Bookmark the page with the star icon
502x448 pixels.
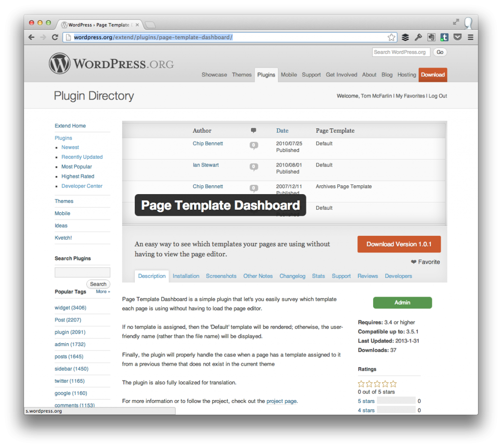coord(391,37)
